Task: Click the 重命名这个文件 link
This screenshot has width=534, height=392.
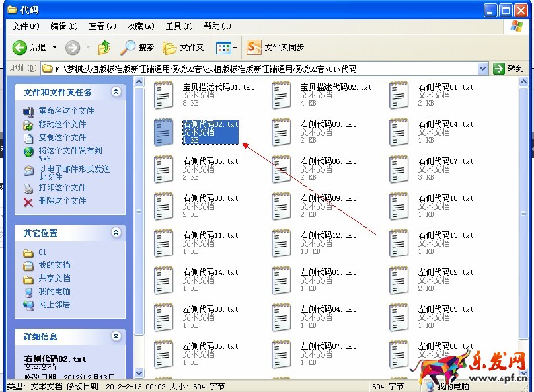Action: point(66,111)
